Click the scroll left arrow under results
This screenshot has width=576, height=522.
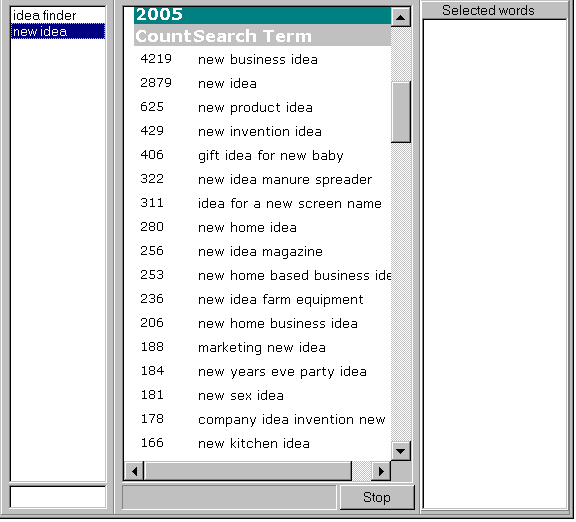[134, 471]
